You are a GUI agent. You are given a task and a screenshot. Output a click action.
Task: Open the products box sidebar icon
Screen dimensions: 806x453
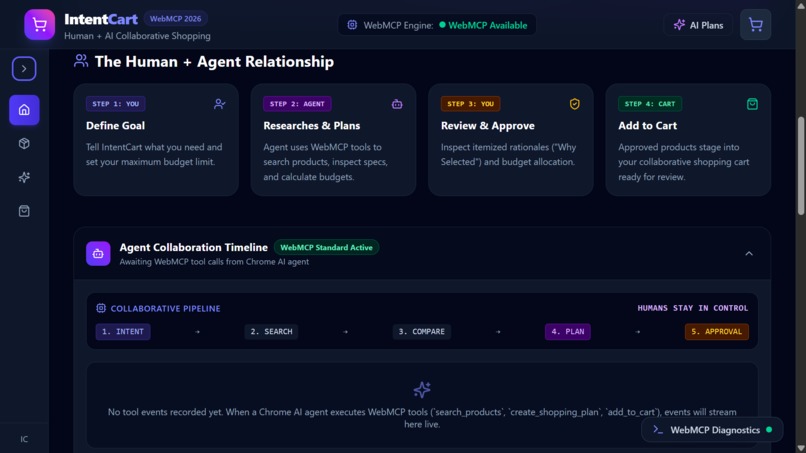24,143
